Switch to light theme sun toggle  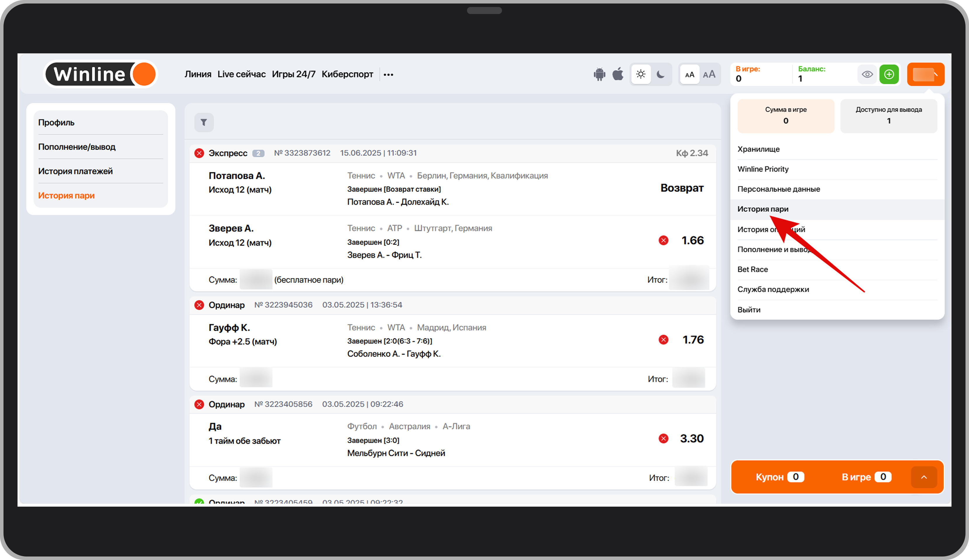click(x=641, y=74)
